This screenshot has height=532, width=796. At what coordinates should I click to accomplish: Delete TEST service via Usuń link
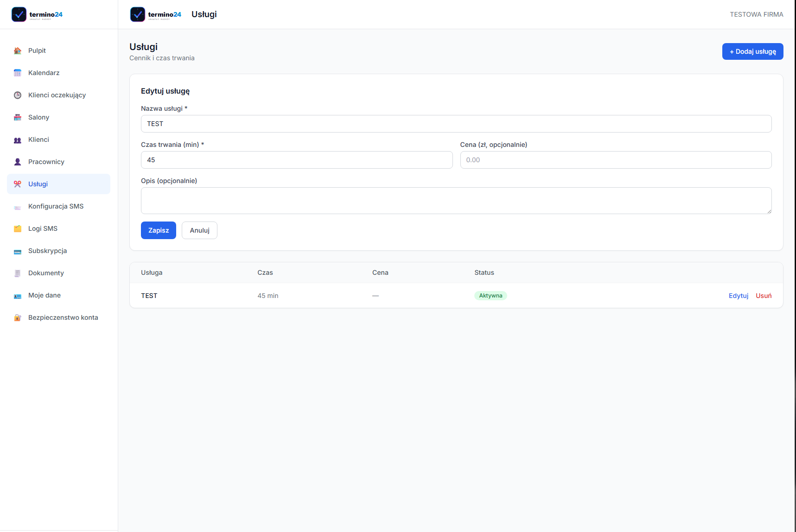click(x=764, y=296)
